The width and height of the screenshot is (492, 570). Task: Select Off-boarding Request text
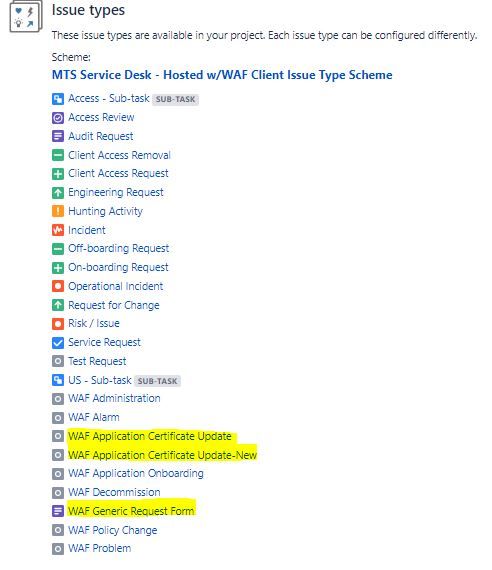tap(119, 249)
